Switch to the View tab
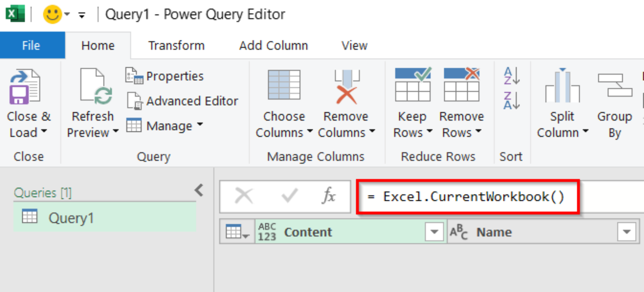644x292 pixels. [x=354, y=46]
